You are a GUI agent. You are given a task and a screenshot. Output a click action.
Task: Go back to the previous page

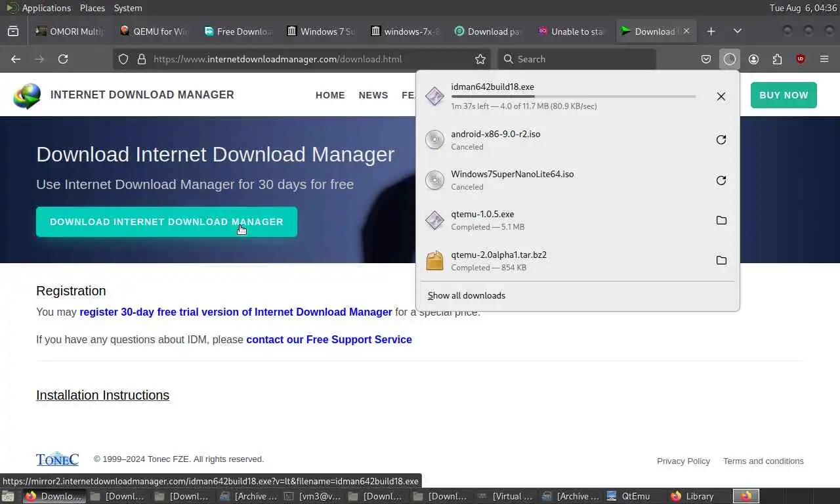coord(16,59)
